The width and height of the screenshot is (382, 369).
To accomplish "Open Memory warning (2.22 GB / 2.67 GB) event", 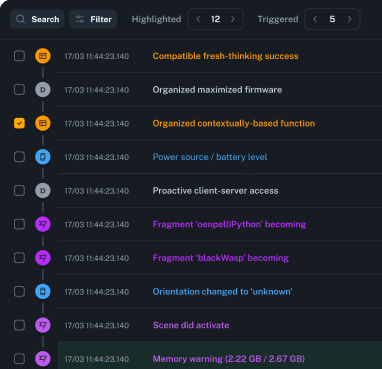I will coord(229,359).
